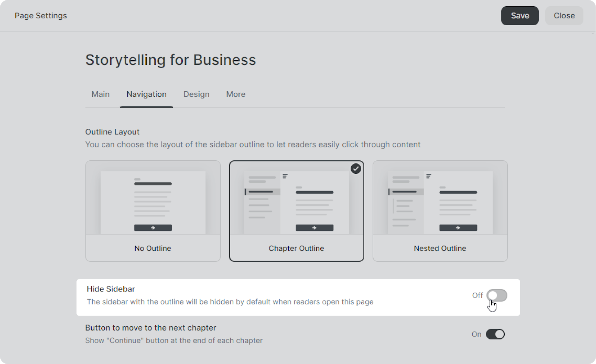The width and height of the screenshot is (596, 364).
Task: Choose the No Outline layout preview
Action: click(153, 203)
